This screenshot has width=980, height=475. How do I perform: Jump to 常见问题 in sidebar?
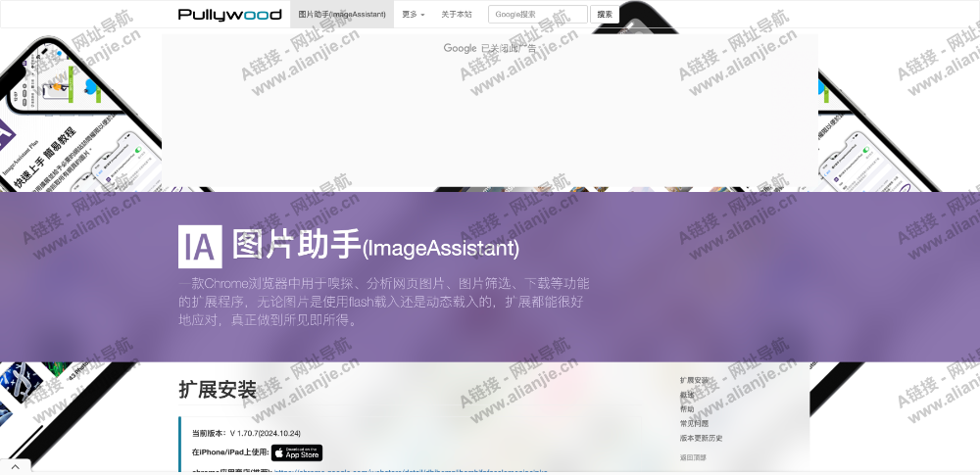tap(695, 423)
